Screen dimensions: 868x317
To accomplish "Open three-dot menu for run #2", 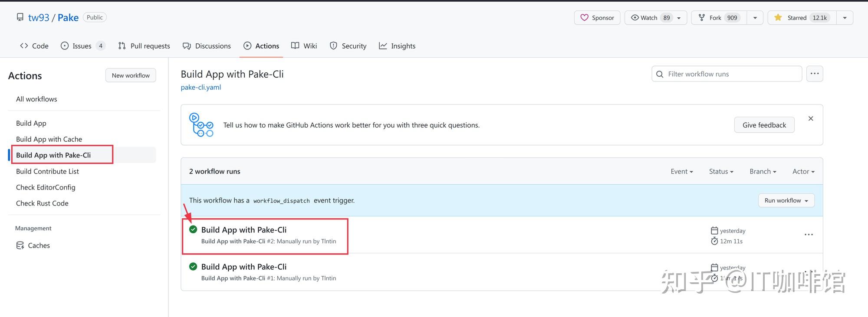I will click(809, 235).
